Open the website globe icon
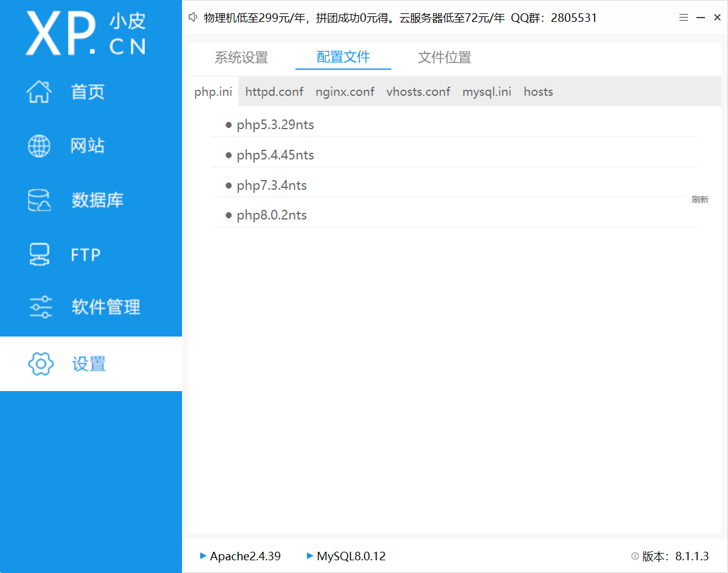Image resolution: width=728 pixels, height=573 pixels. (x=40, y=146)
